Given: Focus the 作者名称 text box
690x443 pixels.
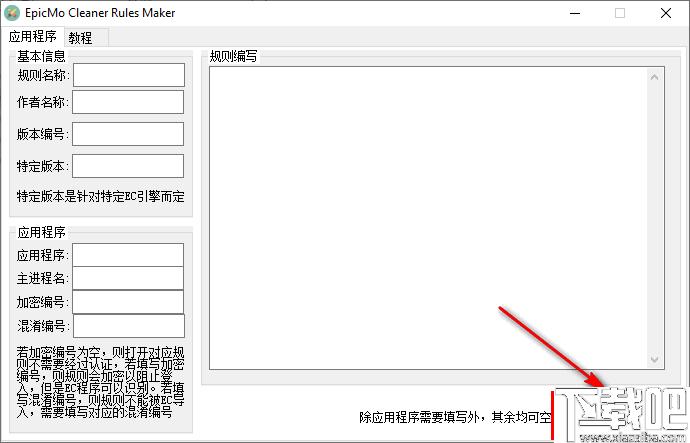Looking at the screenshot, I should click(x=128, y=102).
